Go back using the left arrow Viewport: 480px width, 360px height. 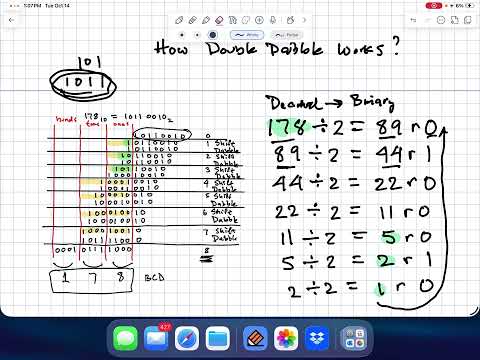coord(12,20)
